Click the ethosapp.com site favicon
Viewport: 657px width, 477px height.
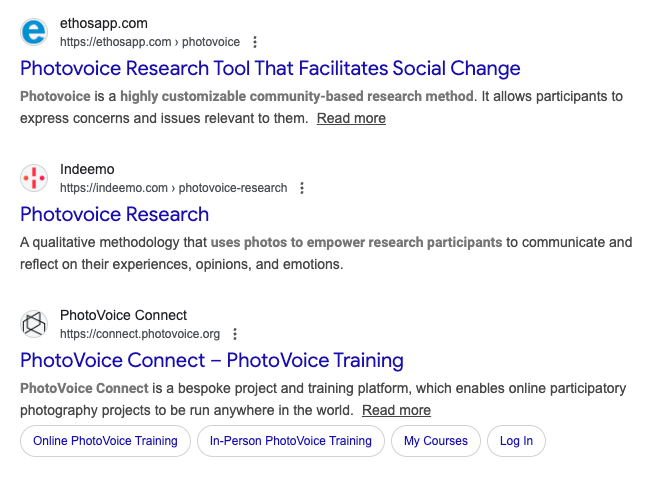34,32
